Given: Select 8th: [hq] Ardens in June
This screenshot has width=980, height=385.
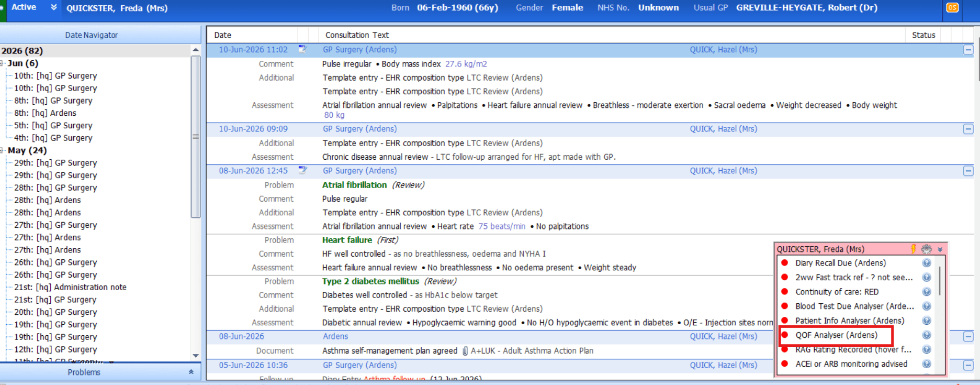Looking at the screenshot, I should [x=45, y=113].
